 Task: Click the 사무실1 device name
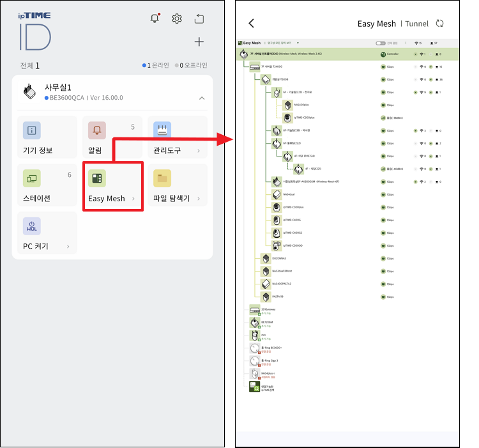coord(58,88)
